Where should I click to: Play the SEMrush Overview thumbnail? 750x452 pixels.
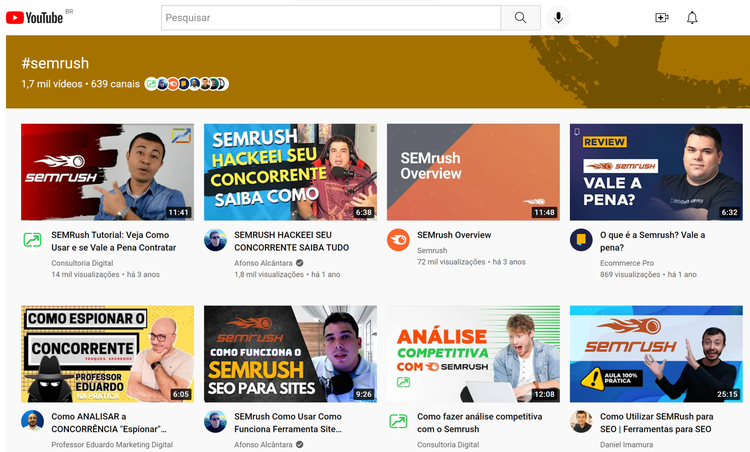pos(473,172)
